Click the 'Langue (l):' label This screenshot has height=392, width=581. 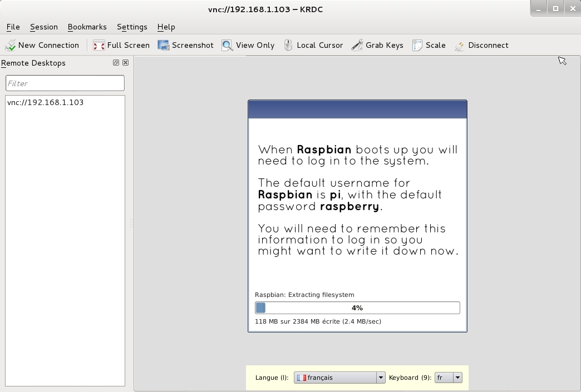point(272,378)
